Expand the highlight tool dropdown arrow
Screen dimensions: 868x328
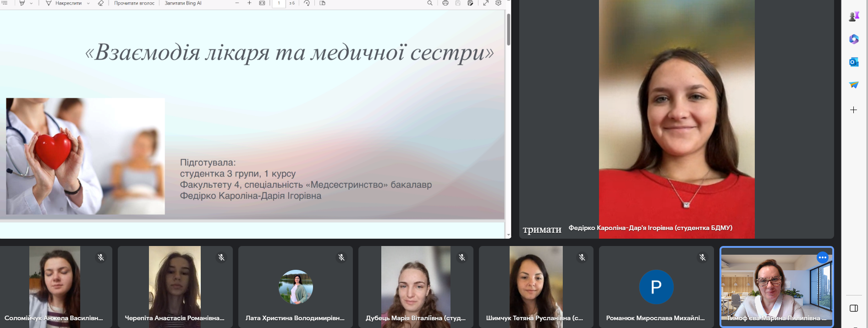pos(31,3)
